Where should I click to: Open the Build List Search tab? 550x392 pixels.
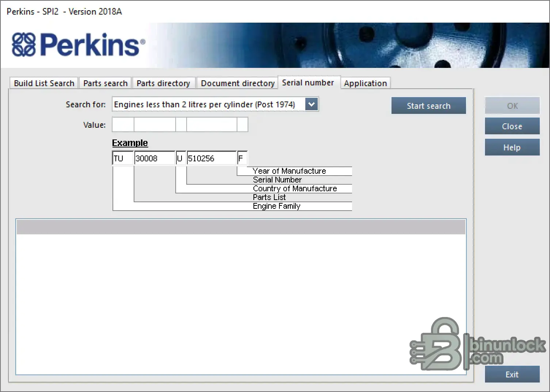(x=44, y=83)
